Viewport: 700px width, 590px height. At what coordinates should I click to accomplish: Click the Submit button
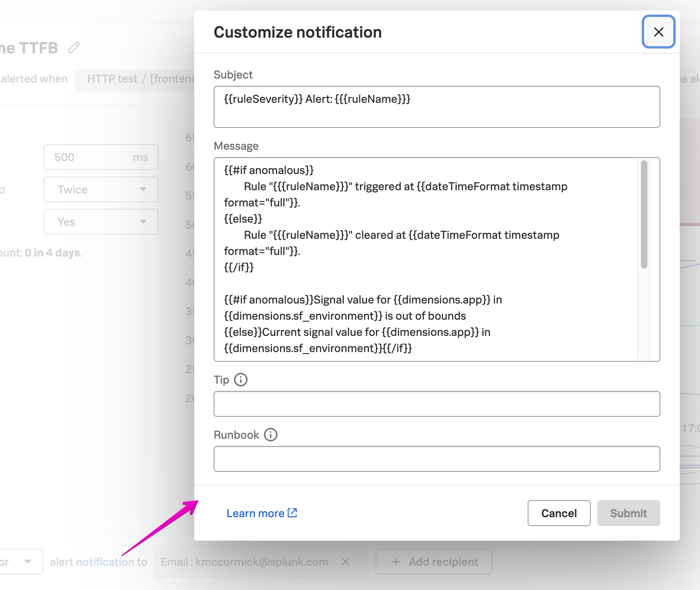tap(628, 513)
